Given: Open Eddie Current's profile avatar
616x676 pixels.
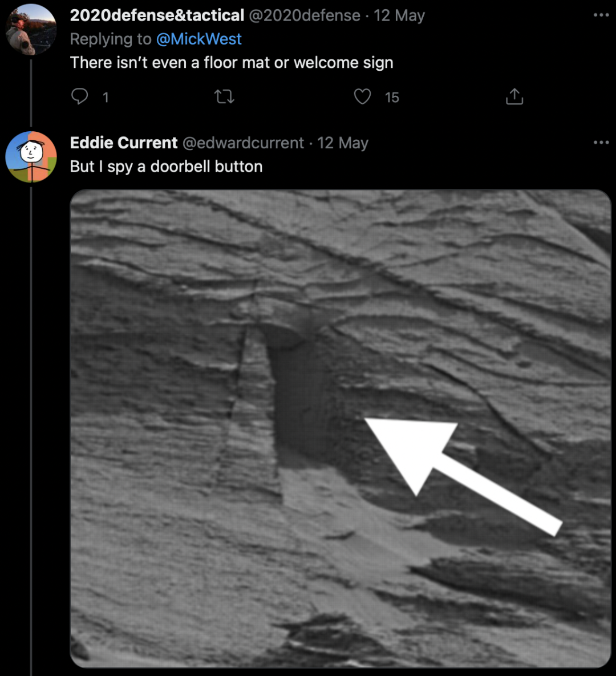Looking at the screenshot, I should pyautogui.click(x=31, y=156).
